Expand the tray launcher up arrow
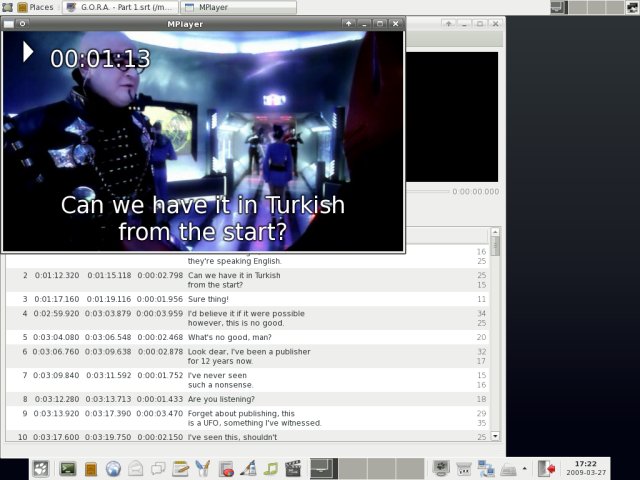Screen dimensions: 640x480 coord(524,469)
